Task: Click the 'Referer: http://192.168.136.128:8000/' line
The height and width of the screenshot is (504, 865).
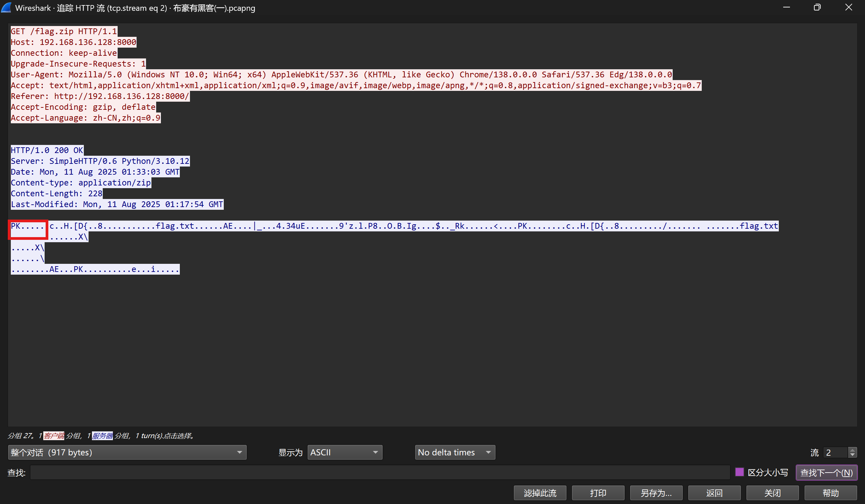Action: pos(100,96)
